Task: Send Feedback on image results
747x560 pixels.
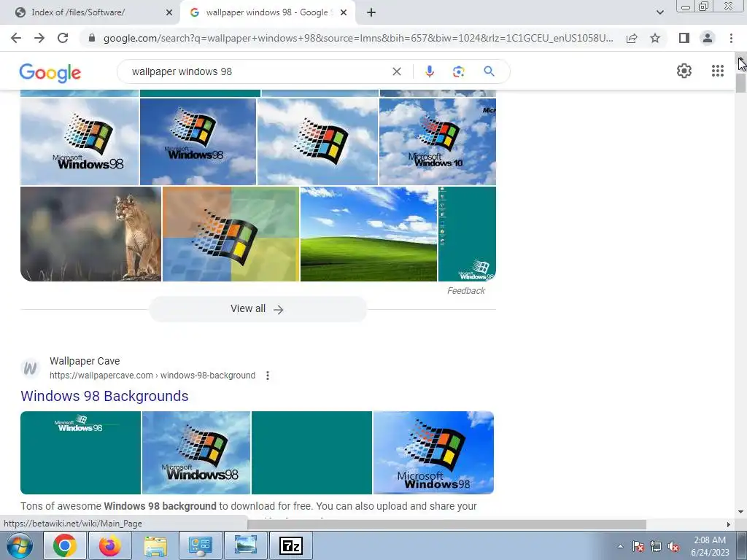Action: point(466,291)
